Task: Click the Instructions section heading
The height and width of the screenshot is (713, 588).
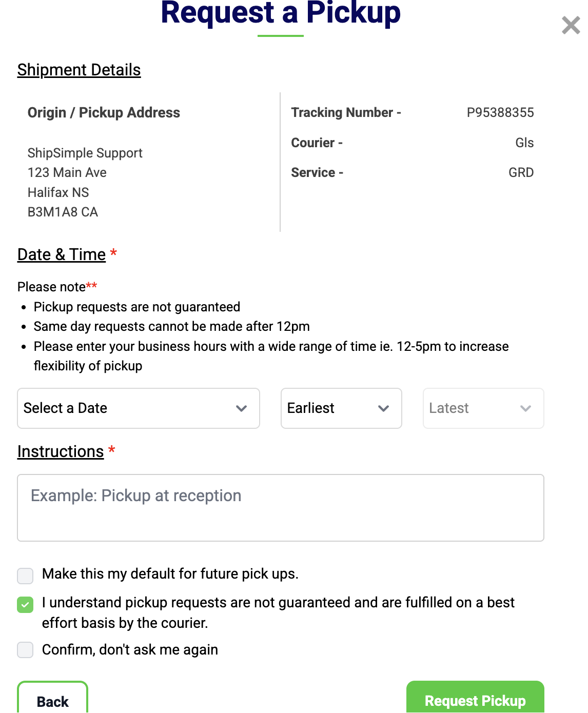Action: coord(61,451)
